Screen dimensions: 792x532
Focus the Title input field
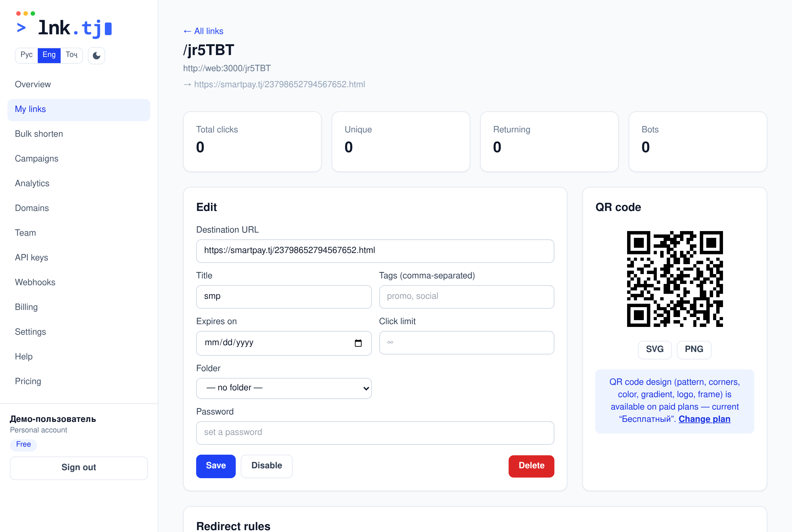(284, 297)
